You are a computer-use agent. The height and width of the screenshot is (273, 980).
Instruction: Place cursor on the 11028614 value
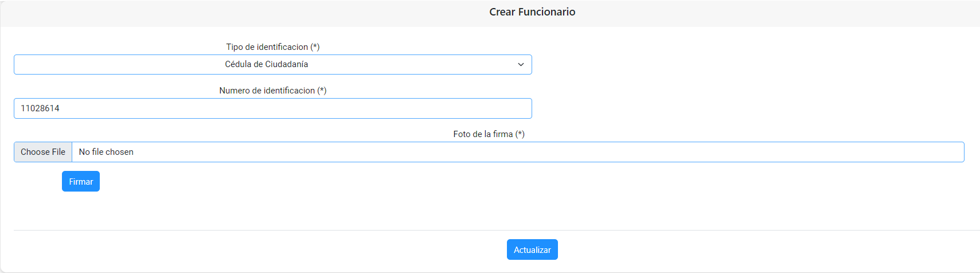point(40,108)
